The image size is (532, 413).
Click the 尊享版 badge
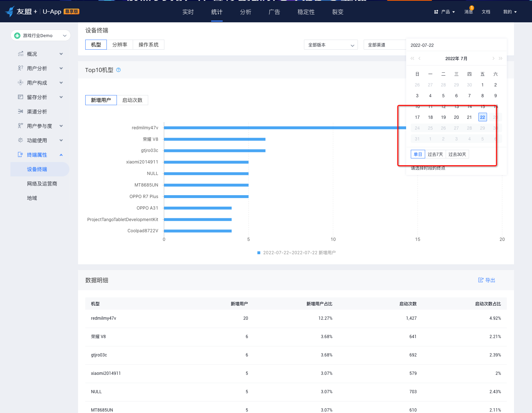pyautogui.click(x=72, y=12)
